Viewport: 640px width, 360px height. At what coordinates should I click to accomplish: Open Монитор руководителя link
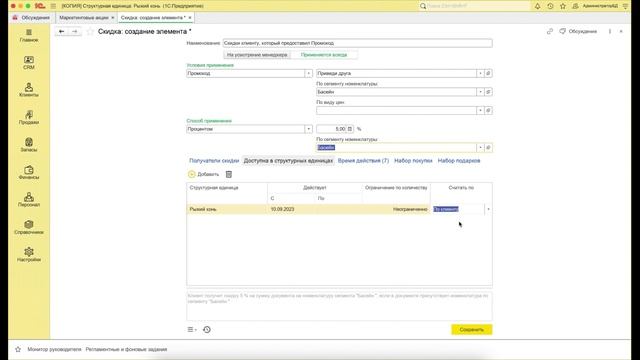pyautogui.click(x=54, y=349)
